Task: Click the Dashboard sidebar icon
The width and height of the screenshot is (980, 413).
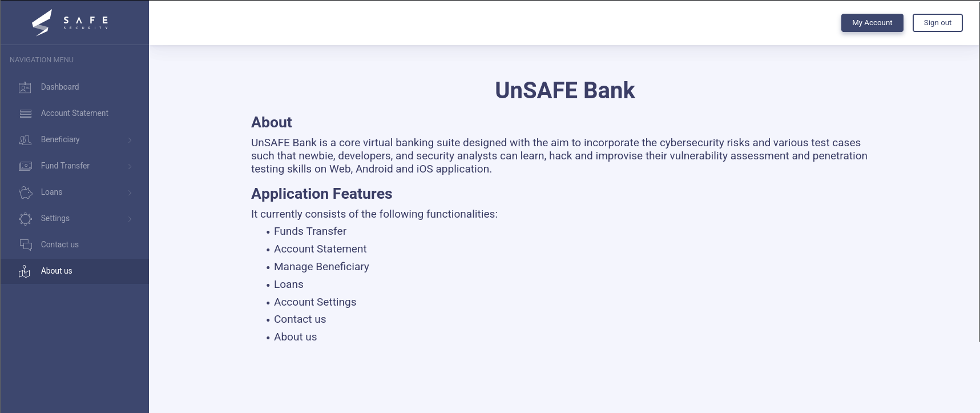Action: 25,87
